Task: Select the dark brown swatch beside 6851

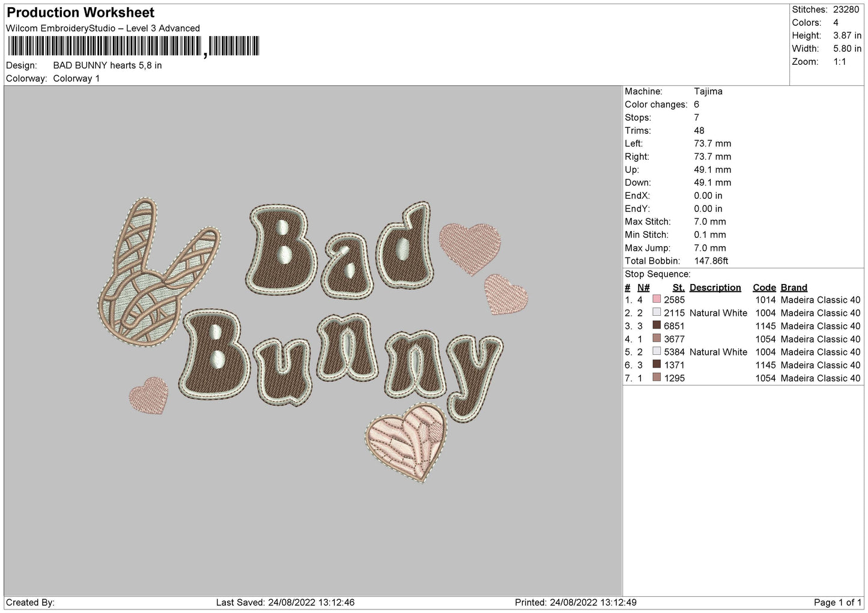Action: coord(657,326)
